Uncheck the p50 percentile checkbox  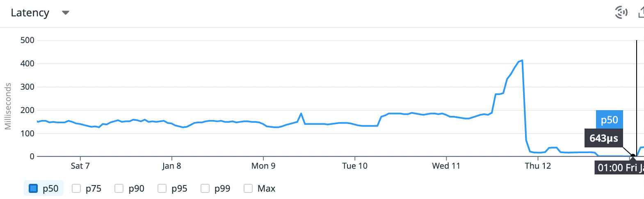tap(33, 188)
